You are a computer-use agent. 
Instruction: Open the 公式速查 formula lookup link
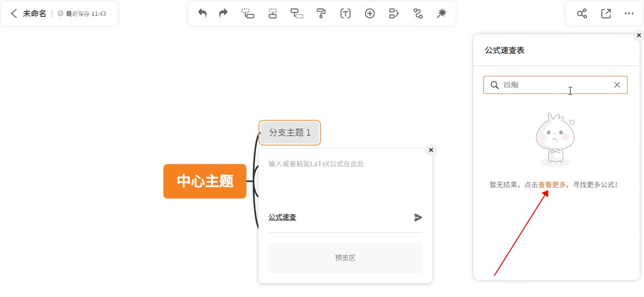282,217
